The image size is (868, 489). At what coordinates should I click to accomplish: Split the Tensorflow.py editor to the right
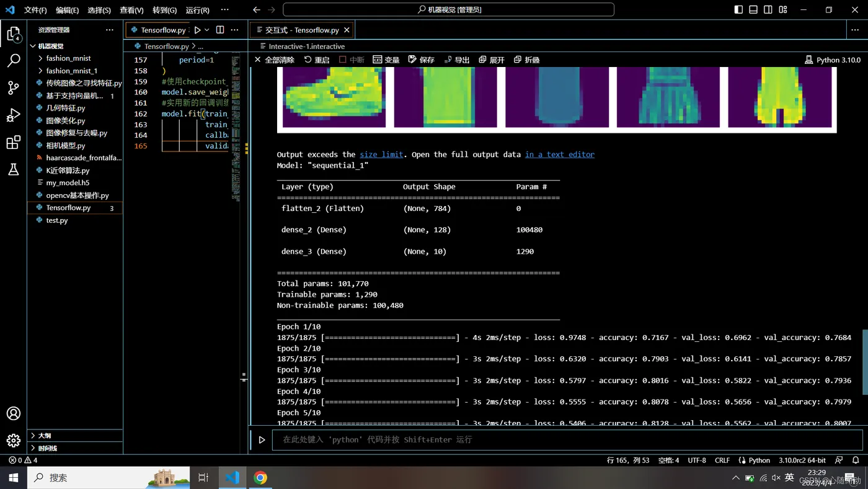click(x=220, y=30)
